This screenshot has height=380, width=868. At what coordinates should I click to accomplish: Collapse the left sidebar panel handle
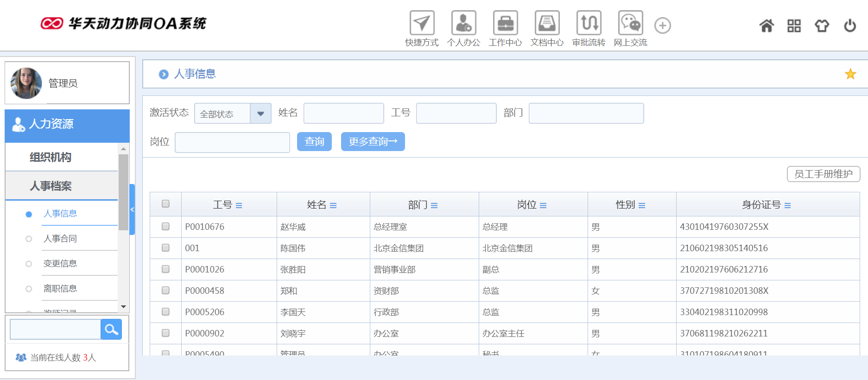pyautogui.click(x=132, y=209)
